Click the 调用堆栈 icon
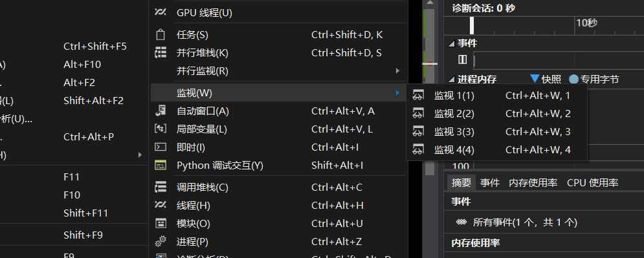 (160, 188)
